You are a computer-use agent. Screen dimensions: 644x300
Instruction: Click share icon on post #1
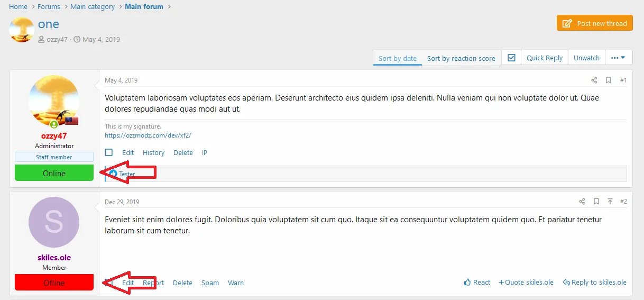tap(594, 80)
